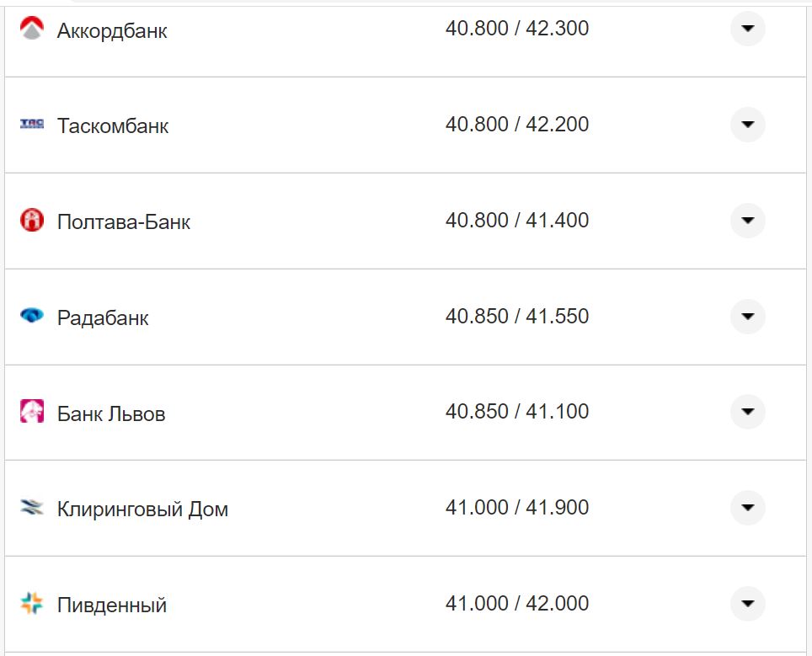Click the Таскомбанк TAC logo
Image resolution: width=812 pixels, height=656 pixels.
30,124
